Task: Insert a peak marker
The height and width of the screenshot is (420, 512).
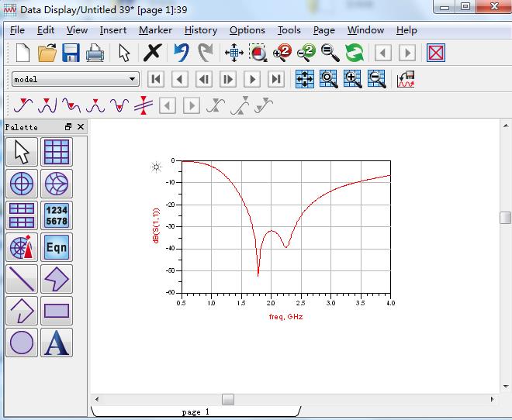Action: tap(47, 105)
